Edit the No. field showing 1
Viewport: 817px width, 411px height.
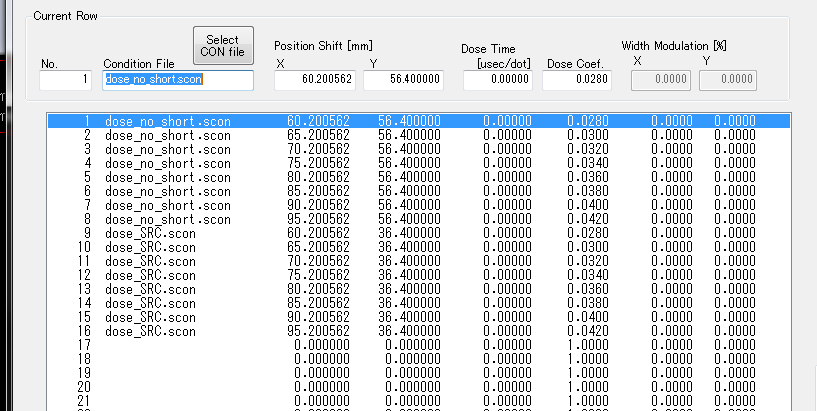(66, 80)
